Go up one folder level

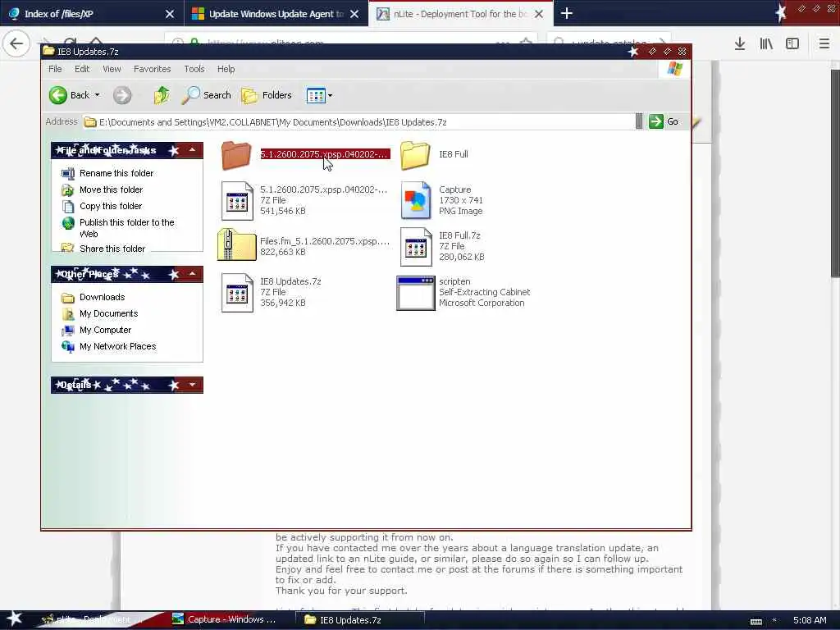click(x=162, y=95)
